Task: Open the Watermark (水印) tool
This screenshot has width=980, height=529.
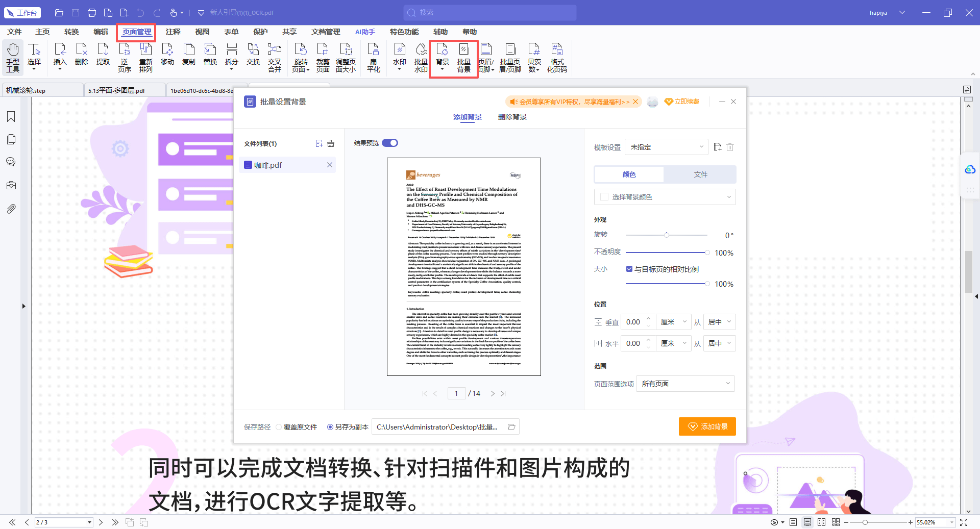Action: point(399,56)
